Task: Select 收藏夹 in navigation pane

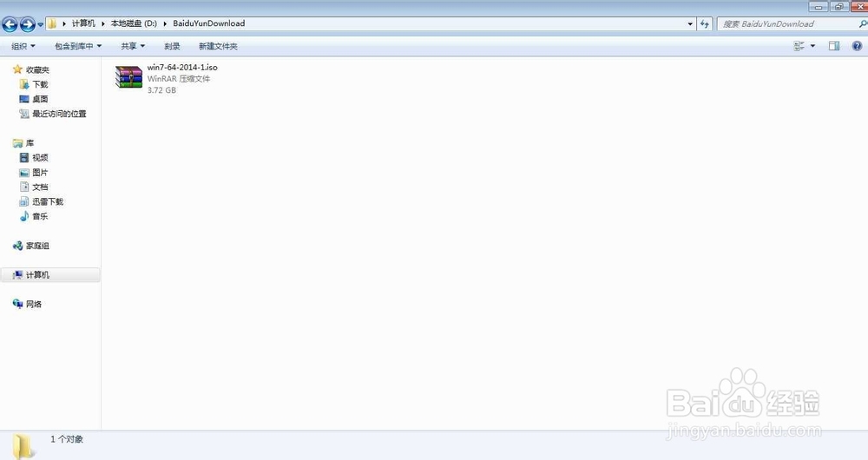Action: pos(37,69)
